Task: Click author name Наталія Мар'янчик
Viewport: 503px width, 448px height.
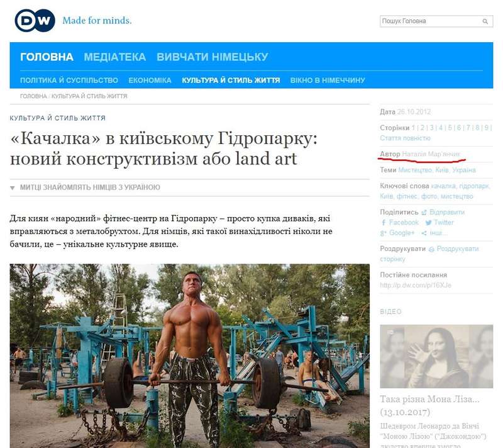Action: point(431,154)
